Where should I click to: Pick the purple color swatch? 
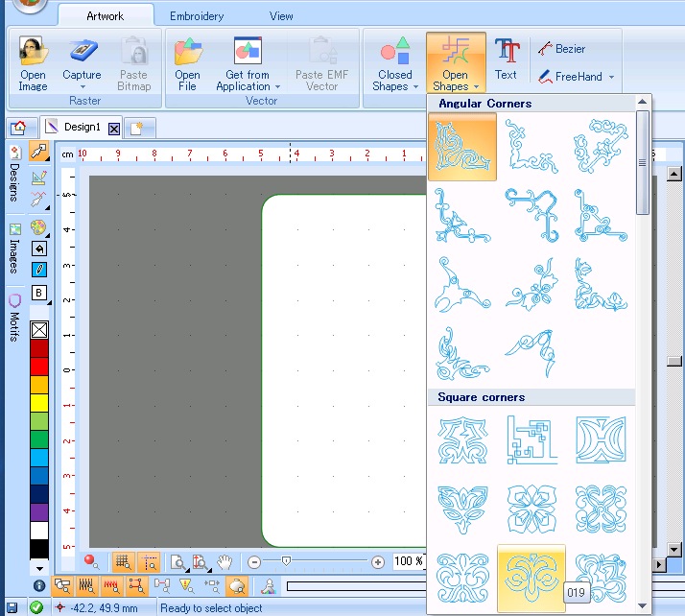(39, 512)
